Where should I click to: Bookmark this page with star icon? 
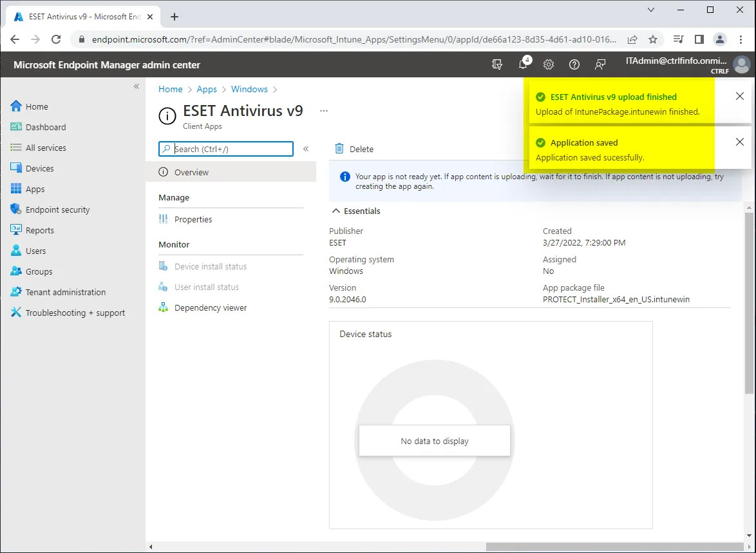tap(653, 39)
